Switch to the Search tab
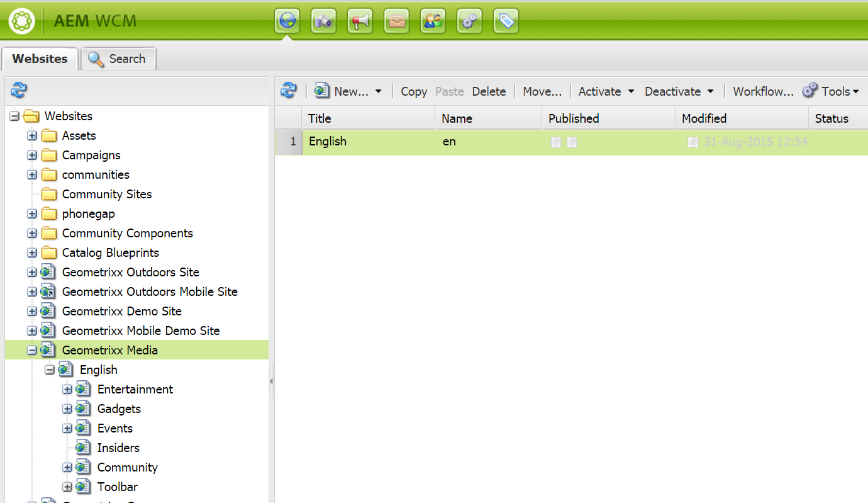 pyautogui.click(x=118, y=59)
